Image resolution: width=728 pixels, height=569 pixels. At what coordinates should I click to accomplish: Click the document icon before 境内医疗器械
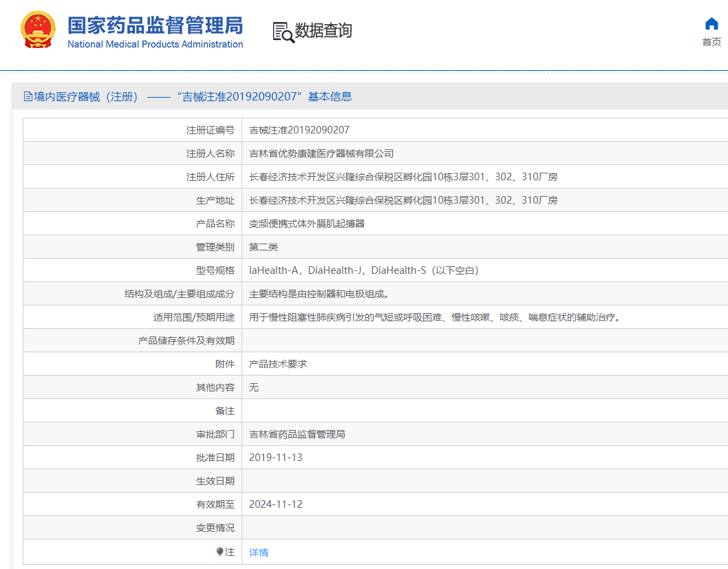28,96
